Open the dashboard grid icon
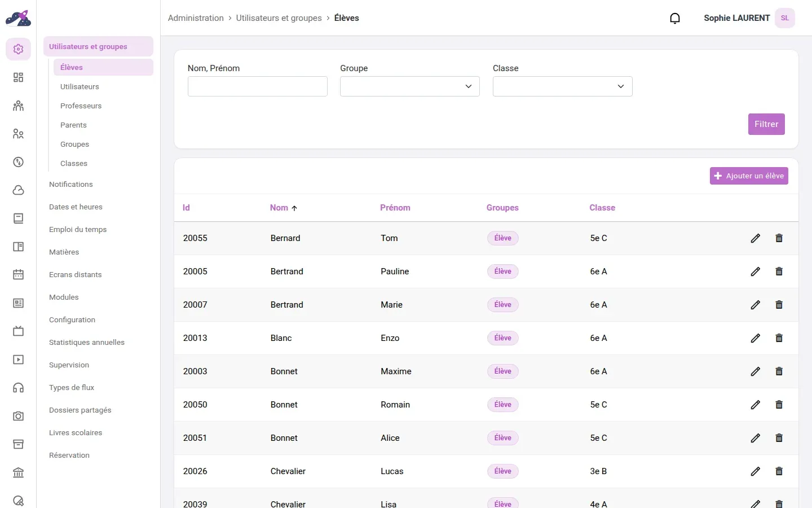Screen dimensions: 812x508 tap(18, 77)
